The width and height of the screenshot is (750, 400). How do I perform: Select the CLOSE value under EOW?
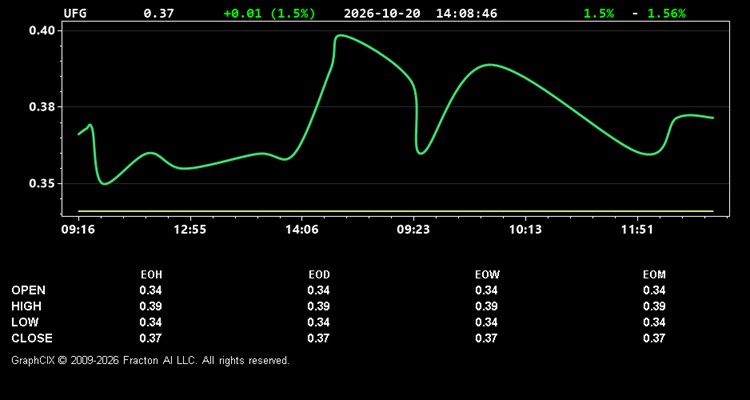pyautogui.click(x=486, y=338)
